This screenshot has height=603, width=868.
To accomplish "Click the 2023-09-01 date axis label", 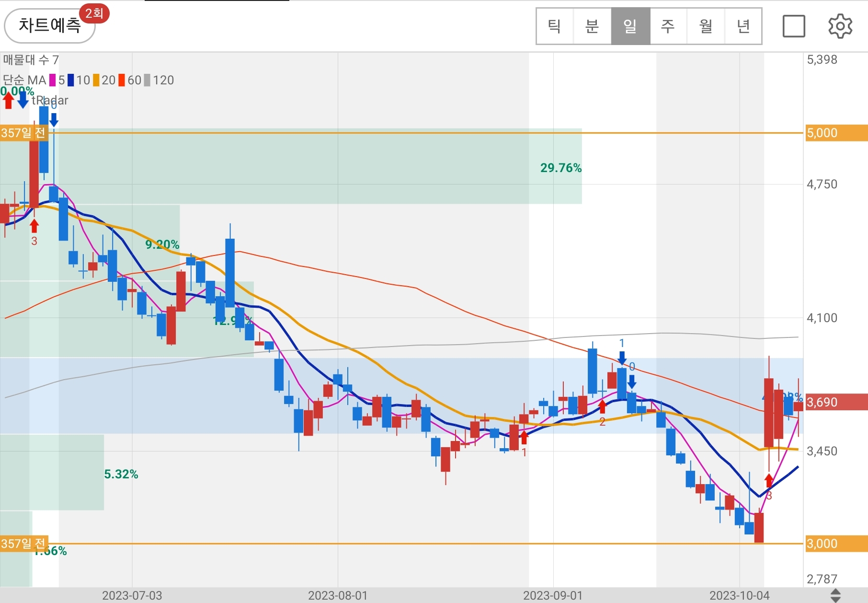I will (x=553, y=595).
